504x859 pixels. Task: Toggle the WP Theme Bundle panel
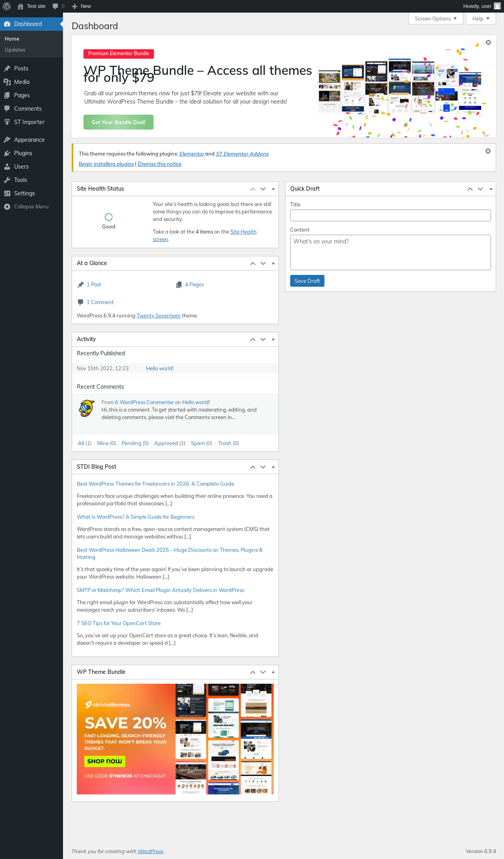[273, 672]
